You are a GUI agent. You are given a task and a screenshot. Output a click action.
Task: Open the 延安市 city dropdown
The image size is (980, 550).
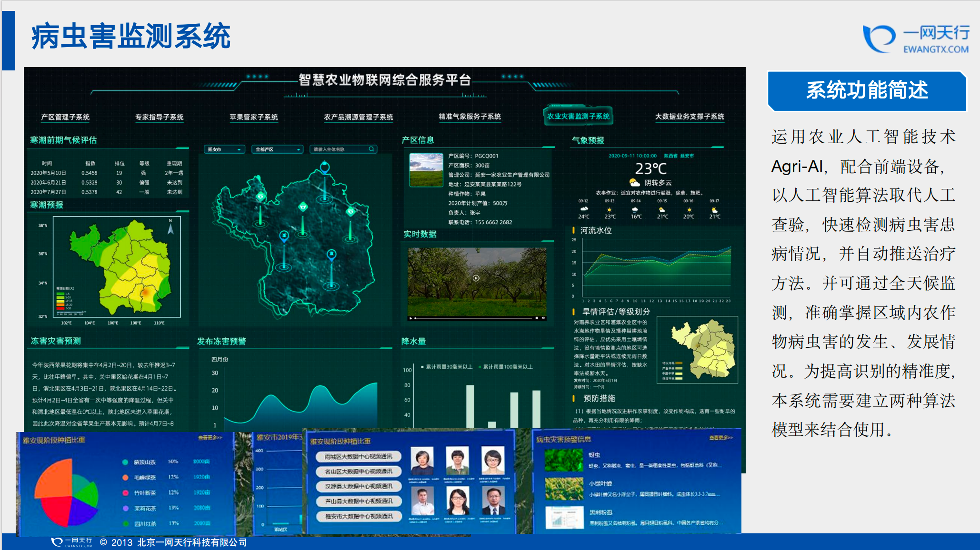coord(224,149)
